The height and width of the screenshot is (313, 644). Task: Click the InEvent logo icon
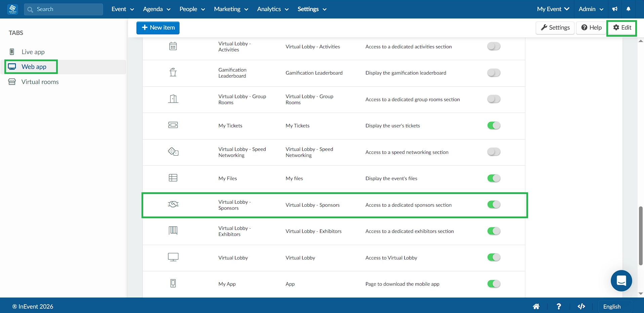[13, 9]
